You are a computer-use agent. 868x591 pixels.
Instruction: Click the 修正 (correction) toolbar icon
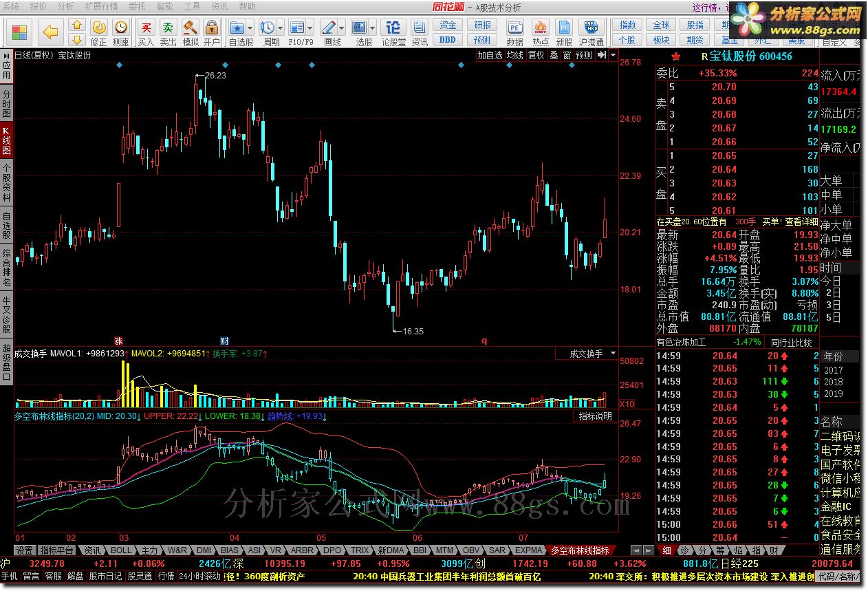99,28
